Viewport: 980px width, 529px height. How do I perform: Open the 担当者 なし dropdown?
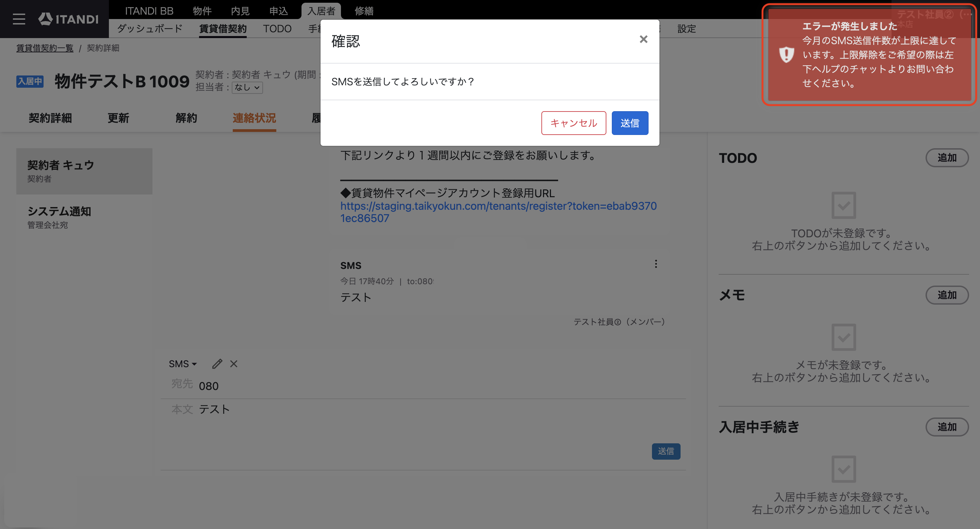click(247, 87)
